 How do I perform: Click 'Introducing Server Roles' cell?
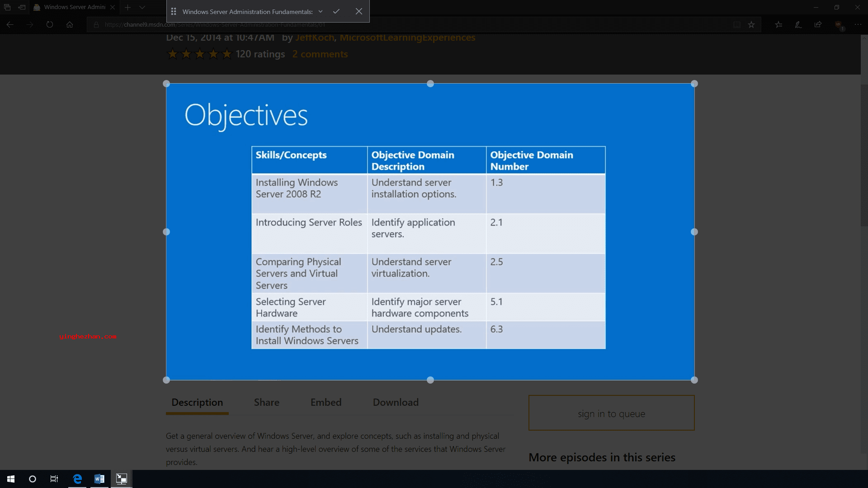click(x=310, y=234)
